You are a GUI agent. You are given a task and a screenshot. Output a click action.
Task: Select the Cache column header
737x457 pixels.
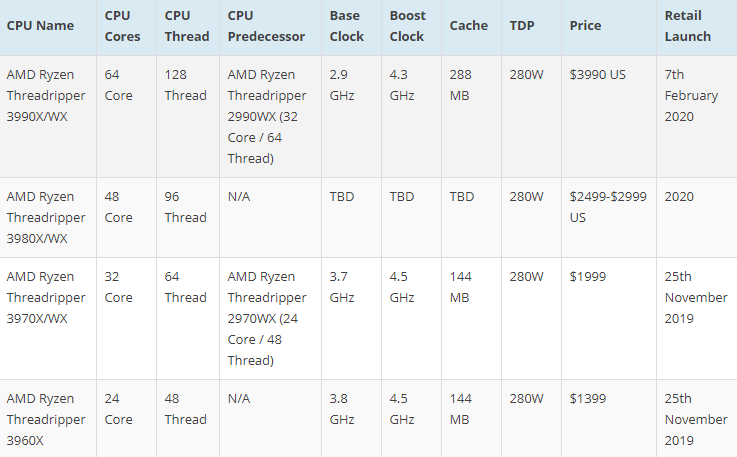point(471,27)
